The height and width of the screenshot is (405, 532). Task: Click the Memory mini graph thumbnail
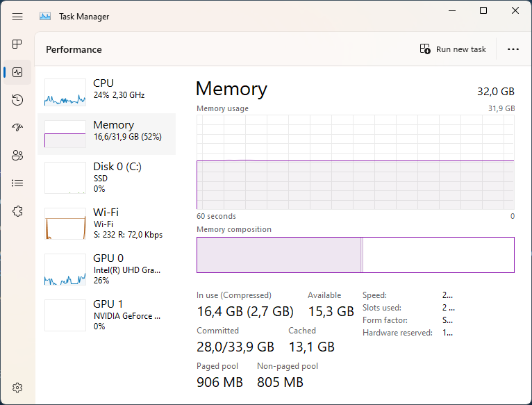65,134
